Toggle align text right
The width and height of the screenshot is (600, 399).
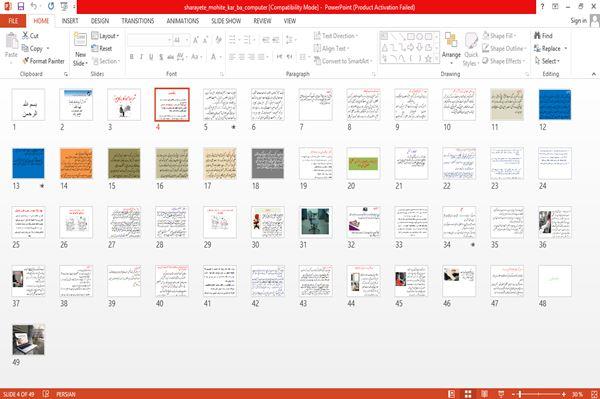coord(251,57)
